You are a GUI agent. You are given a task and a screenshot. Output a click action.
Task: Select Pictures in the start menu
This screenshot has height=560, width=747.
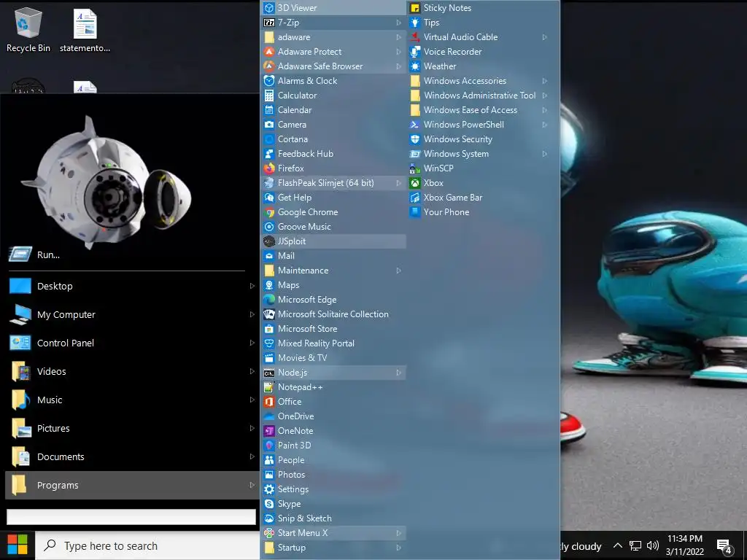pos(132,428)
